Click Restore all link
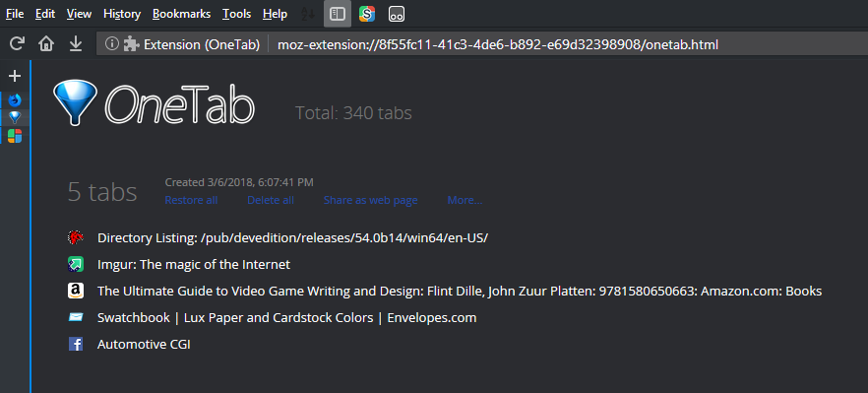Viewport: 868px width, 393px height. click(191, 200)
